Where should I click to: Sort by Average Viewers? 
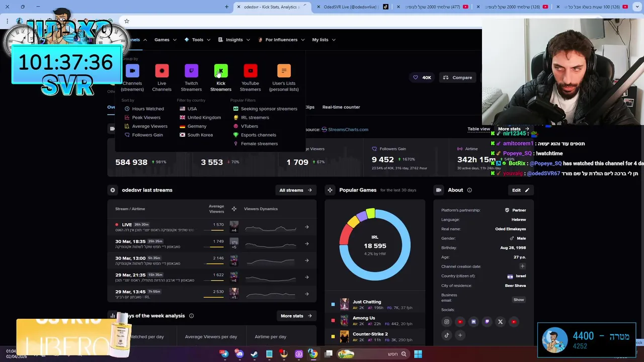pyautogui.click(x=146, y=126)
